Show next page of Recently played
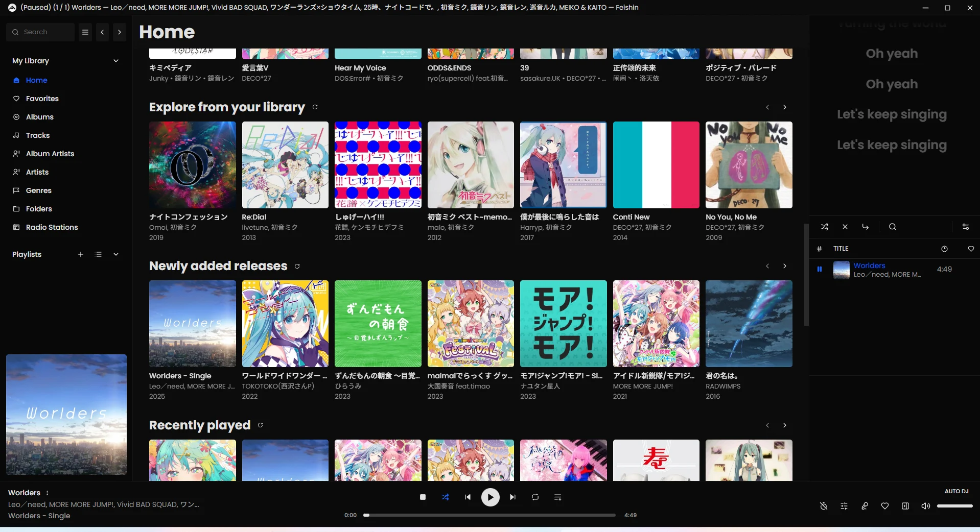This screenshot has width=980, height=532. (785, 425)
